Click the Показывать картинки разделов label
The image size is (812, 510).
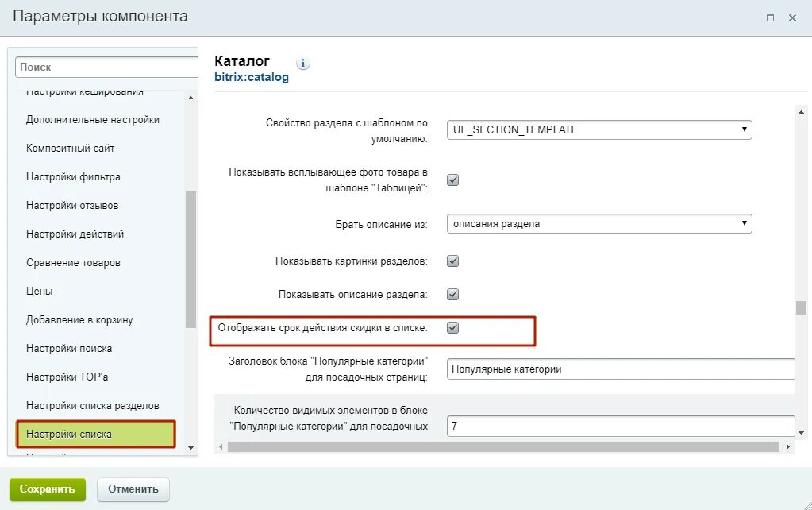click(x=351, y=261)
